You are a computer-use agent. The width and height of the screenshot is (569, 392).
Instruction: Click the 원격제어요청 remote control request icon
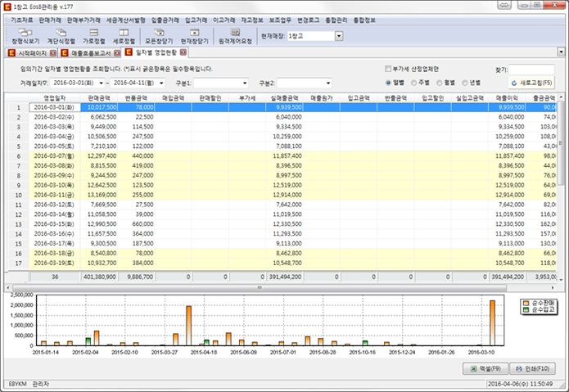[x=235, y=33]
